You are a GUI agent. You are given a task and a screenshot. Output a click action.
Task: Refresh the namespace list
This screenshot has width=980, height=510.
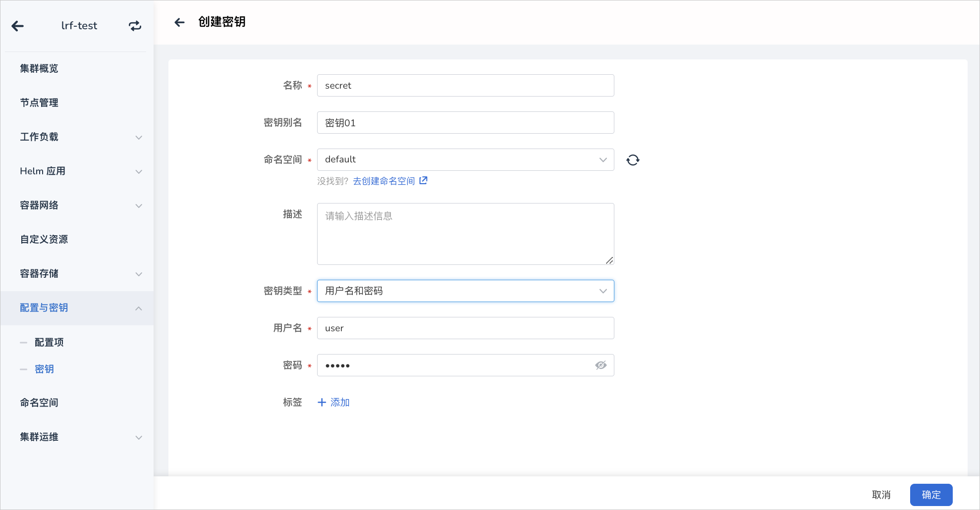tap(633, 160)
